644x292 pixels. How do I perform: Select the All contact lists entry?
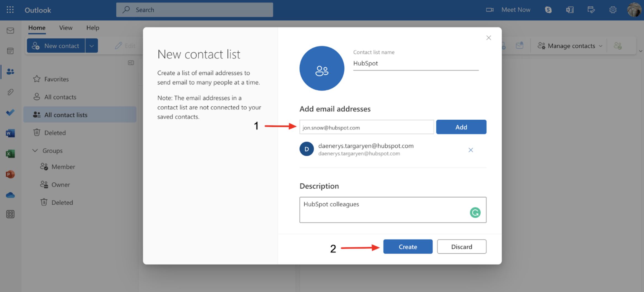(x=66, y=115)
